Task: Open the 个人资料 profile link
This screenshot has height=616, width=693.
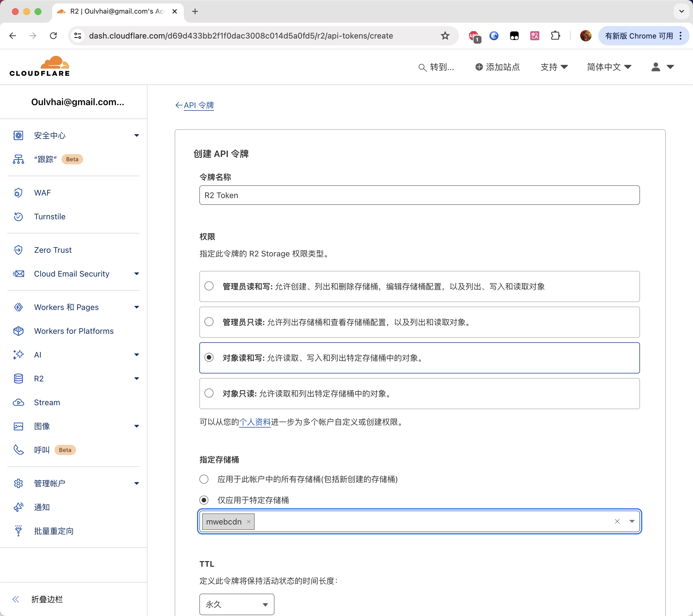Action: (255, 422)
